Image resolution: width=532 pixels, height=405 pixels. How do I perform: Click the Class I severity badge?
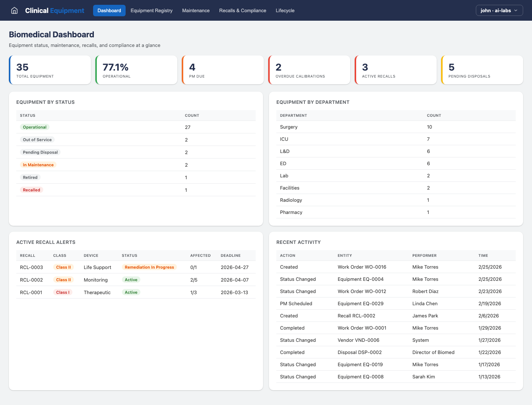click(x=63, y=292)
